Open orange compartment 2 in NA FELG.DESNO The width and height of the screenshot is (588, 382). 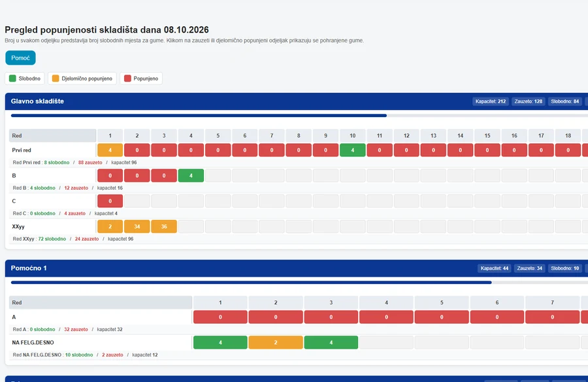point(276,343)
